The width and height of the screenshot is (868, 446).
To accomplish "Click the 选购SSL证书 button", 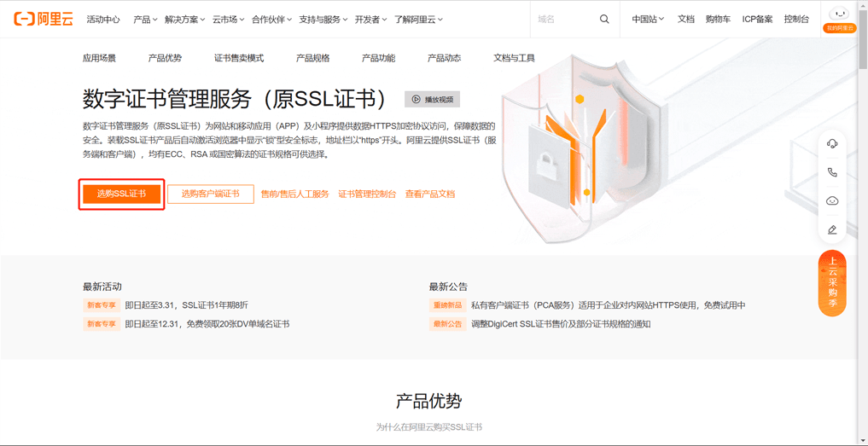I will click(x=121, y=194).
